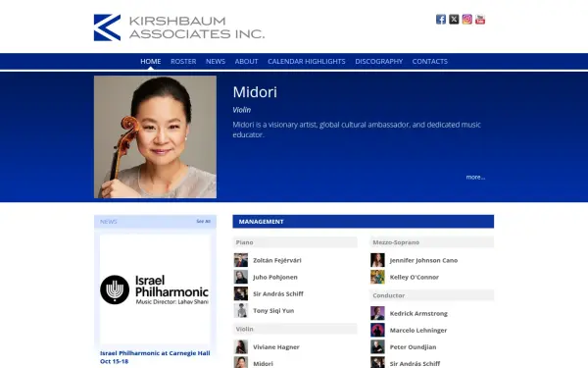Open the X (Twitter) social icon

click(x=454, y=20)
